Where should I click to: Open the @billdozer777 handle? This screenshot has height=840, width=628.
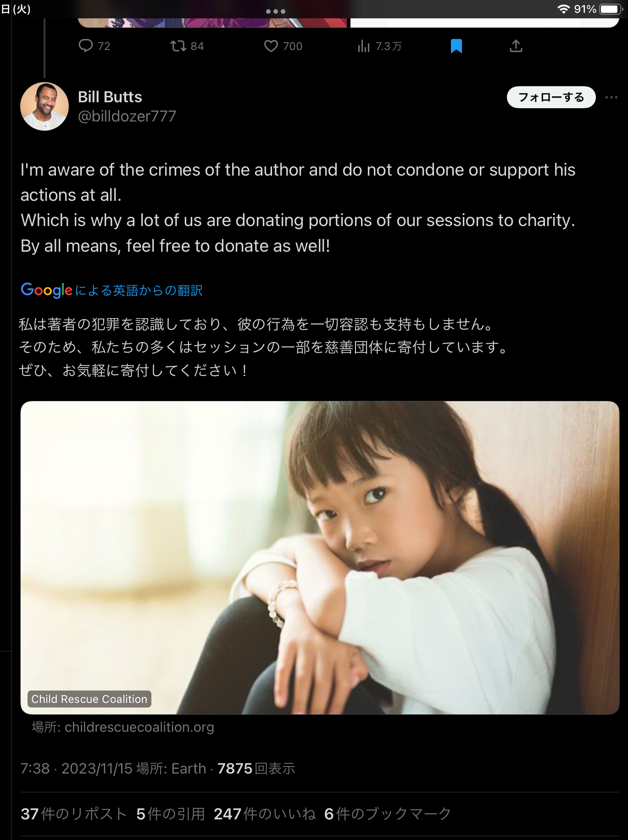pos(127,116)
